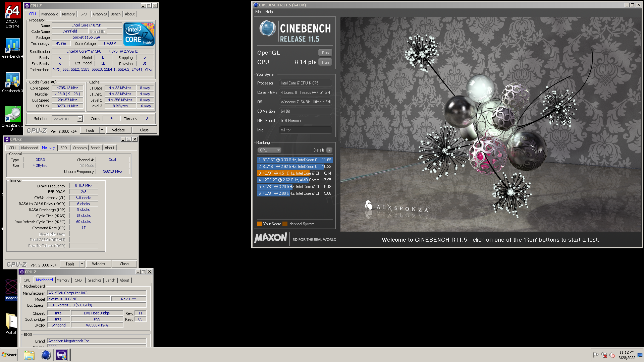Click CPU-Z title icon in Memory window

(7, 139)
